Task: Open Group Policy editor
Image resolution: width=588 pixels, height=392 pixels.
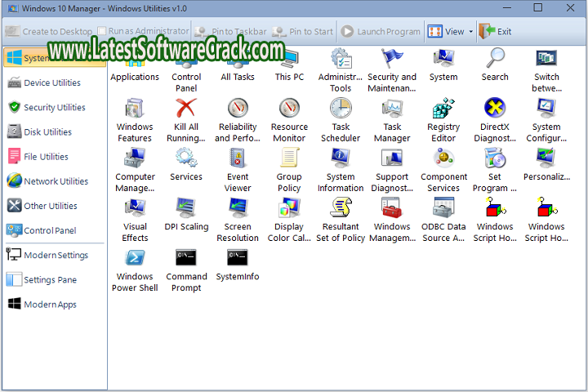Action: 289,171
